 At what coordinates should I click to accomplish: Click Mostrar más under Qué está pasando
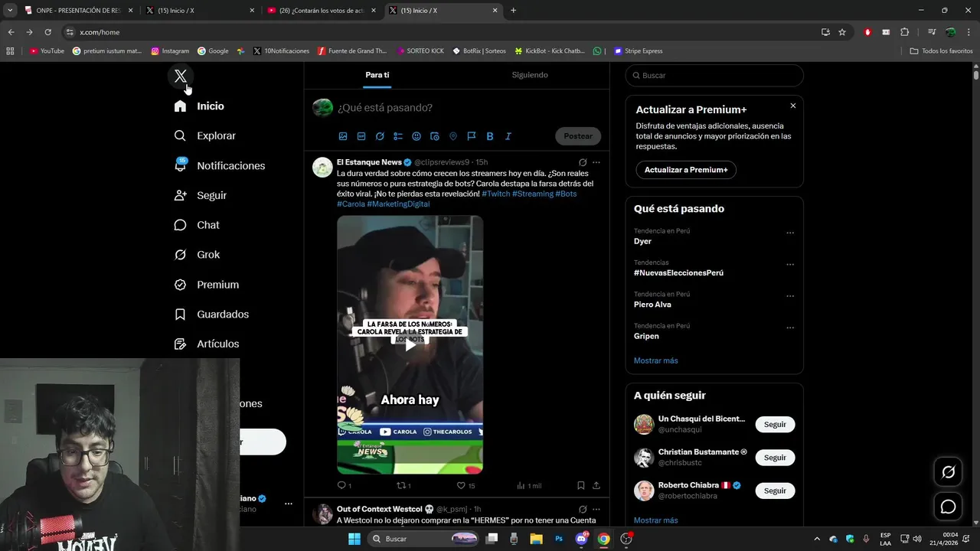[x=656, y=360]
